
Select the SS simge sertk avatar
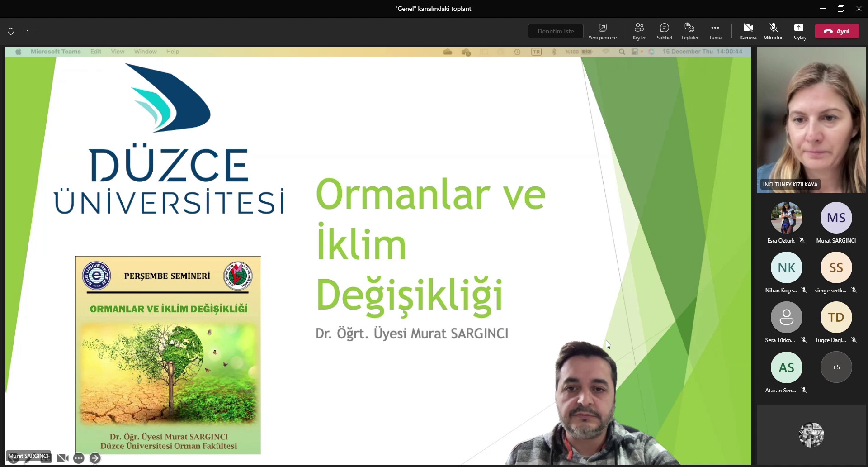[836, 267]
